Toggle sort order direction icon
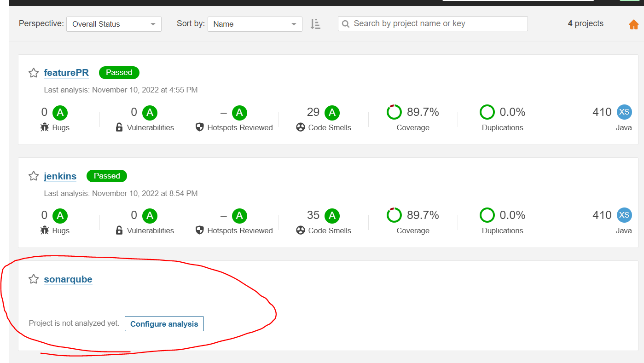 pos(315,24)
